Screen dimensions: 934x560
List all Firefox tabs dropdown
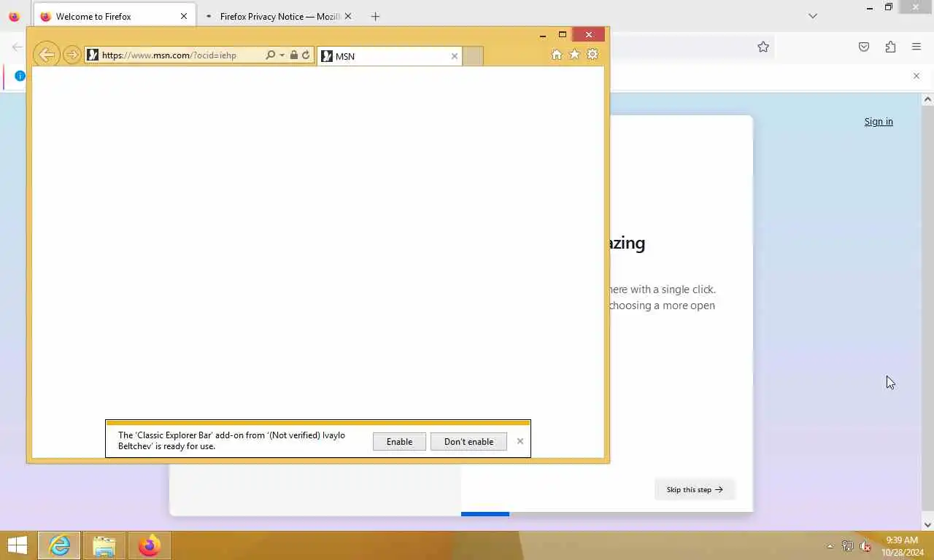pyautogui.click(x=813, y=16)
